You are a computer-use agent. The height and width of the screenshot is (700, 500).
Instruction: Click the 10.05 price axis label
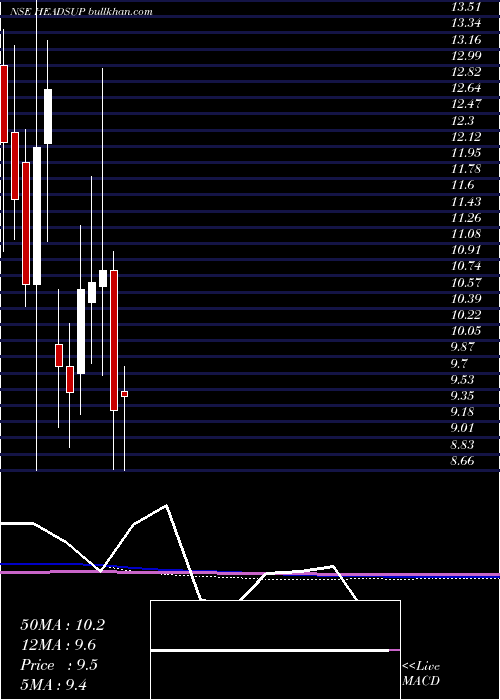coord(466,331)
